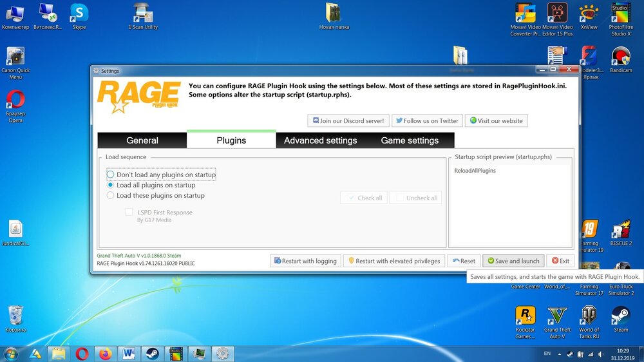The image size is (644, 362).
Task: Open Компьютер desktop icon
Action: coord(15,17)
